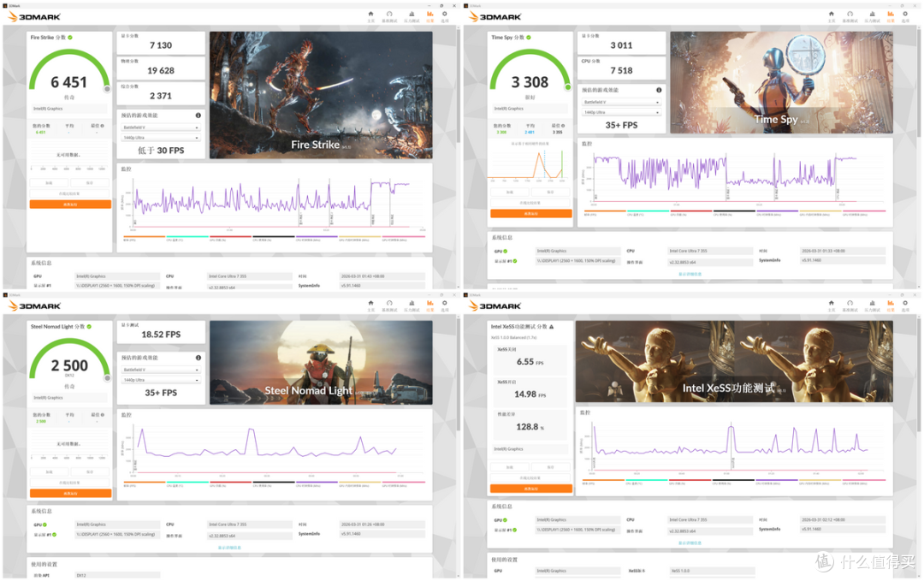Click 3DMark logo in Steel Nomad Light window
924x581 pixels.
(34, 305)
